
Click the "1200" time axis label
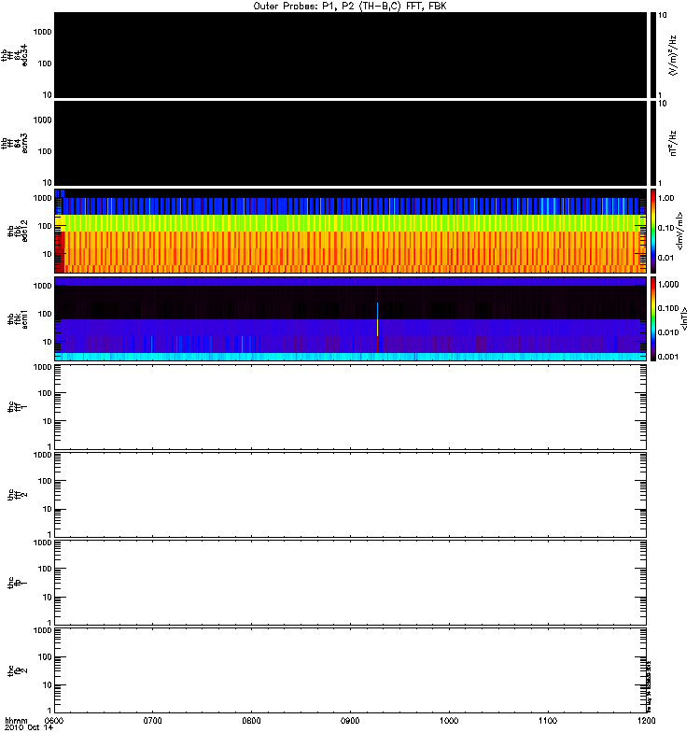646,720
